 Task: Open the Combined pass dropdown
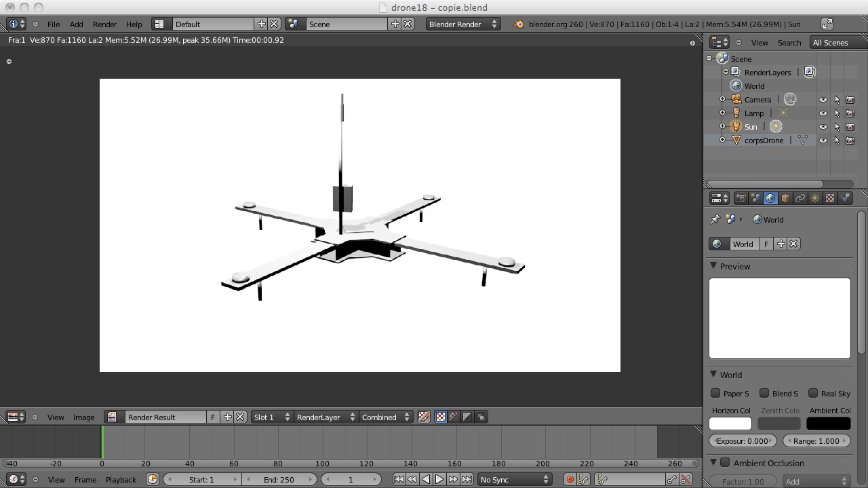pyautogui.click(x=385, y=417)
